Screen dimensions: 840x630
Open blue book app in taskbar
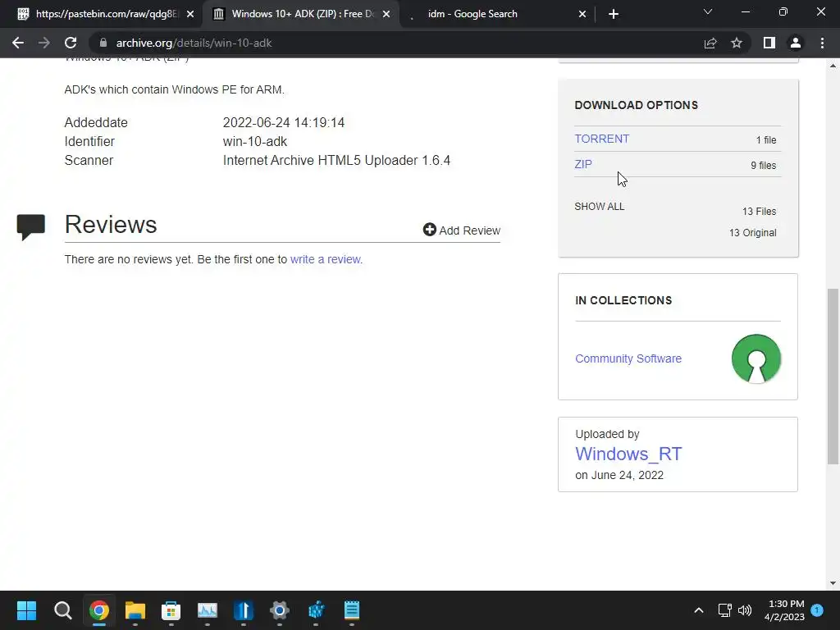point(243,610)
